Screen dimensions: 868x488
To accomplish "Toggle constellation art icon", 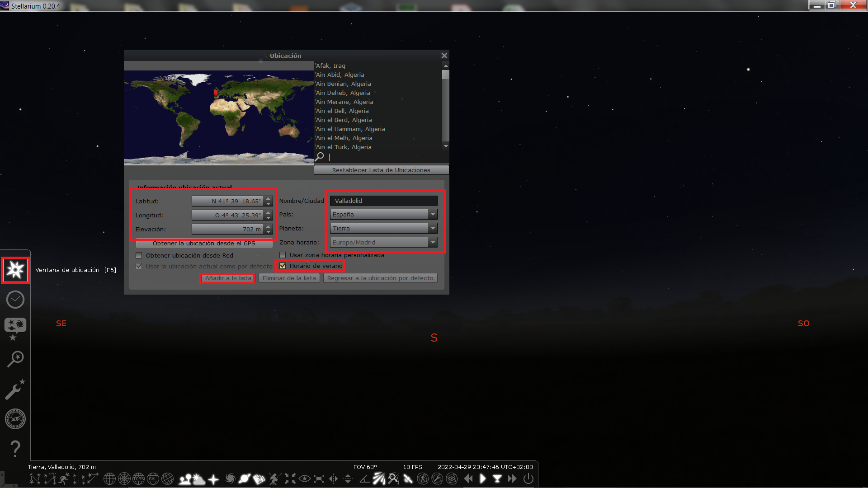I will (x=64, y=479).
